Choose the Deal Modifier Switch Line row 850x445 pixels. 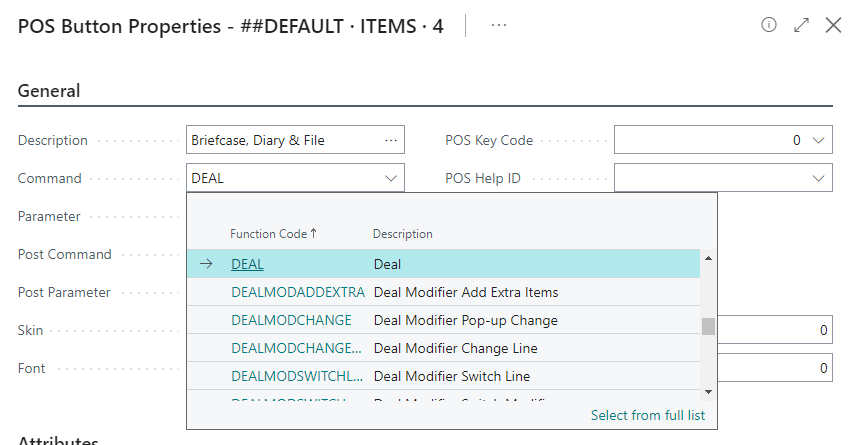pos(451,376)
